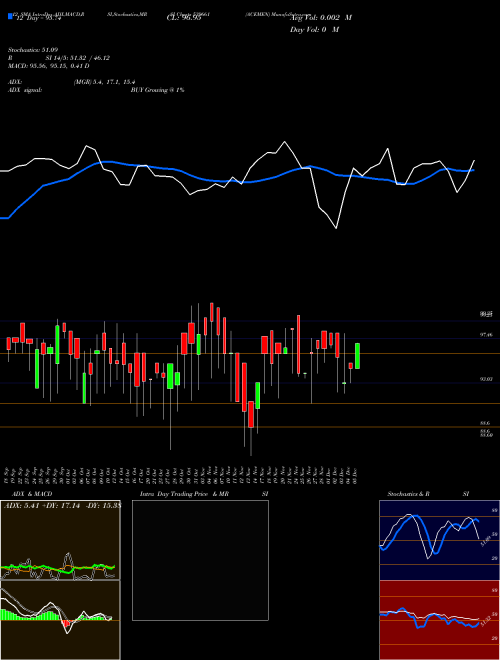Click the '(MGR) 5.4, 17.1, 15.4' ADX values
Viewport: 500px width, 660px height.
[104, 82]
